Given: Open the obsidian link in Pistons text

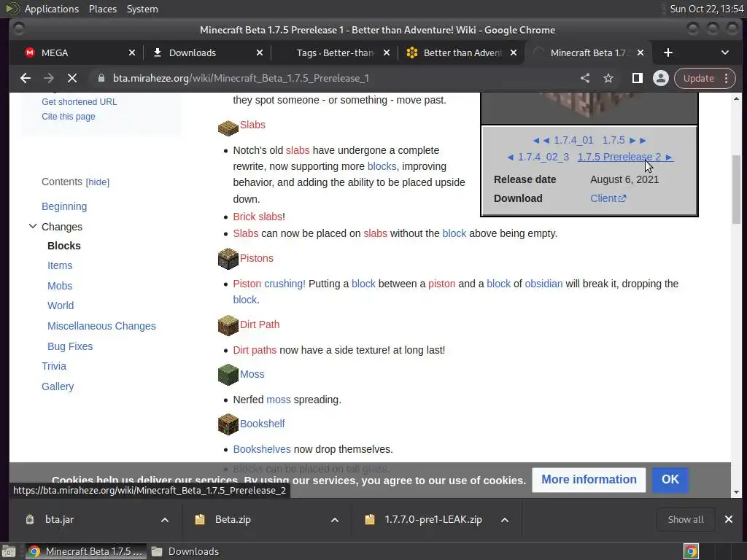Looking at the screenshot, I should pyautogui.click(x=543, y=284).
